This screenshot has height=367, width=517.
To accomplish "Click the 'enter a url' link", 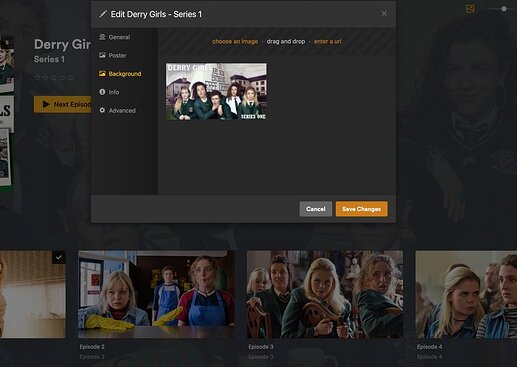I will [327, 41].
